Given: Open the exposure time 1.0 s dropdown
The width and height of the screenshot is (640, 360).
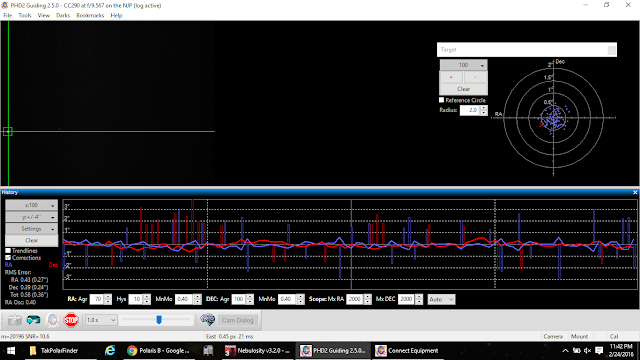Looking at the screenshot, I should [101, 320].
